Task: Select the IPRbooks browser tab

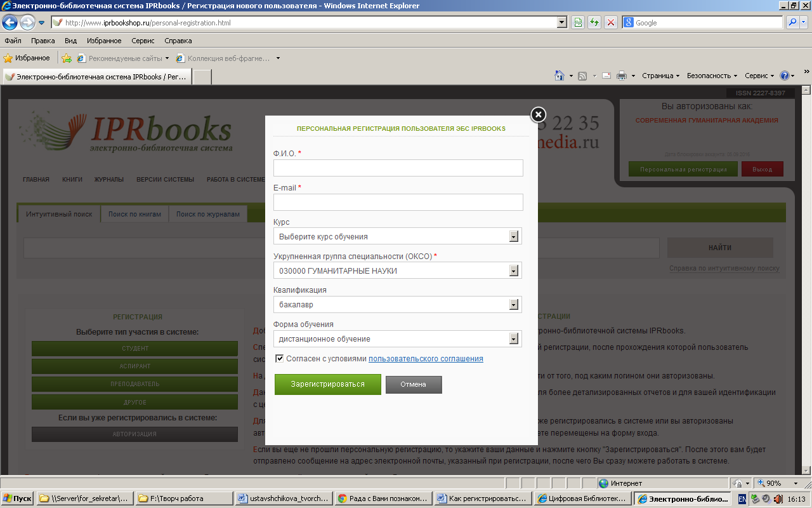Action: (96, 77)
